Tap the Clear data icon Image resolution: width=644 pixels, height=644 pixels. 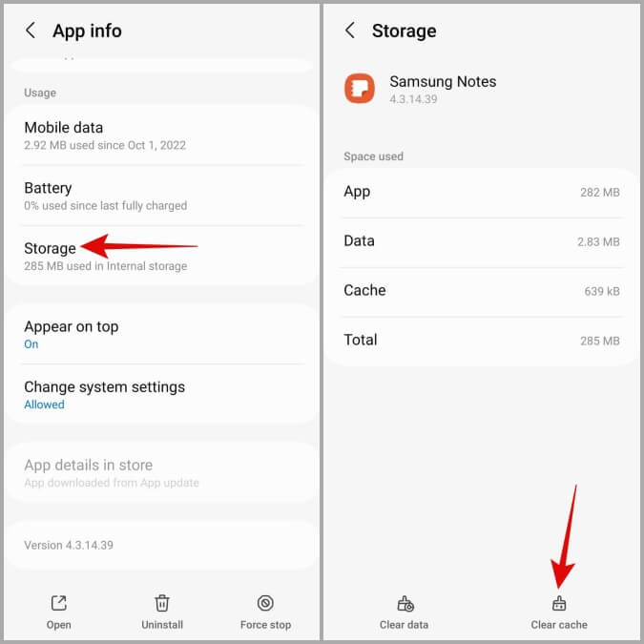(x=405, y=604)
